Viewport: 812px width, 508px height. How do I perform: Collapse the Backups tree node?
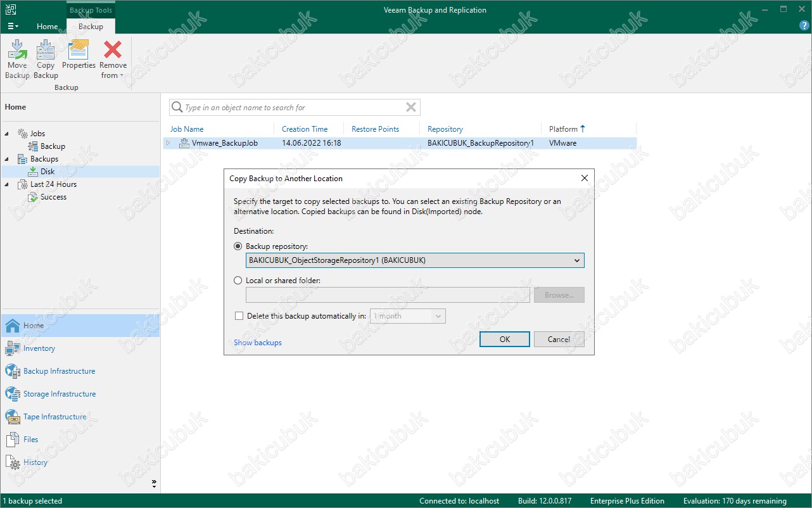[x=8, y=159]
